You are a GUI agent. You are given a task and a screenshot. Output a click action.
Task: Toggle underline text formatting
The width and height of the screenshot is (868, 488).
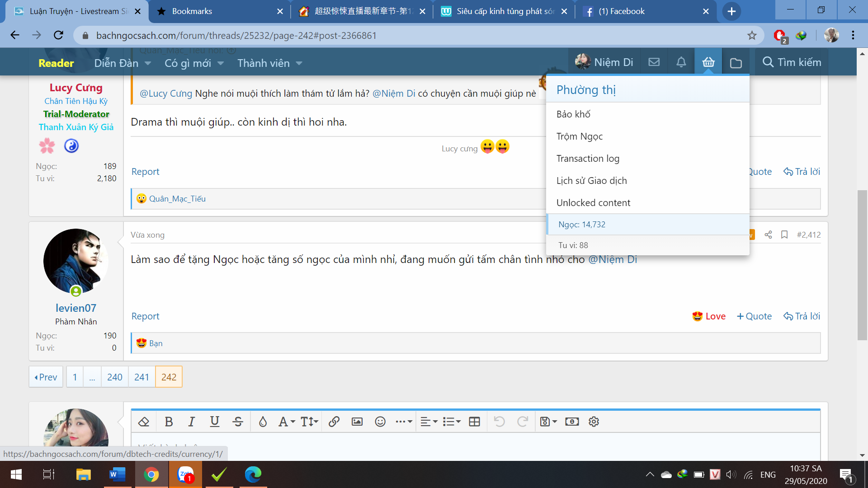tap(214, 422)
